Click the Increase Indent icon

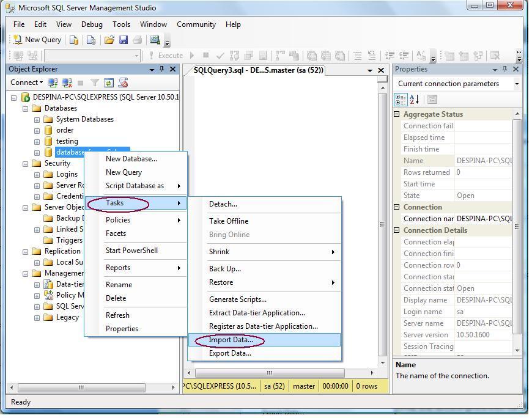click(404, 55)
